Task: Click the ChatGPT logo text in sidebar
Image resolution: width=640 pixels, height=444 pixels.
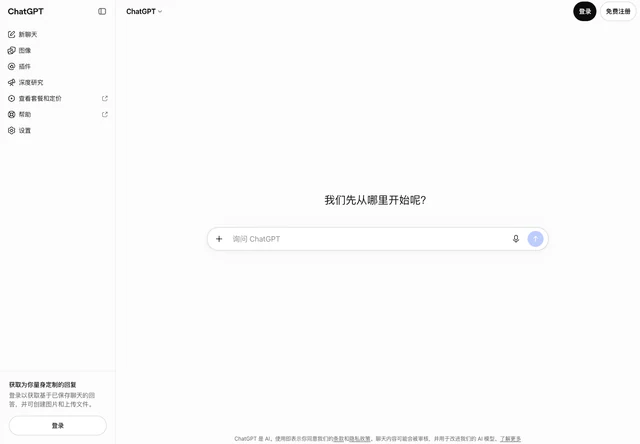Action: [25, 11]
